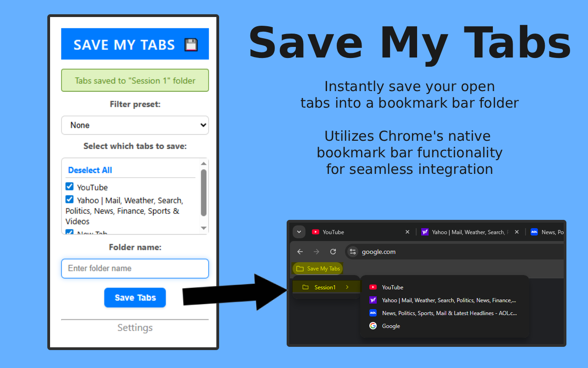The width and height of the screenshot is (588, 368).
Task: Click the tab list scrollbar down arrow
Action: [x=204, y=228]
